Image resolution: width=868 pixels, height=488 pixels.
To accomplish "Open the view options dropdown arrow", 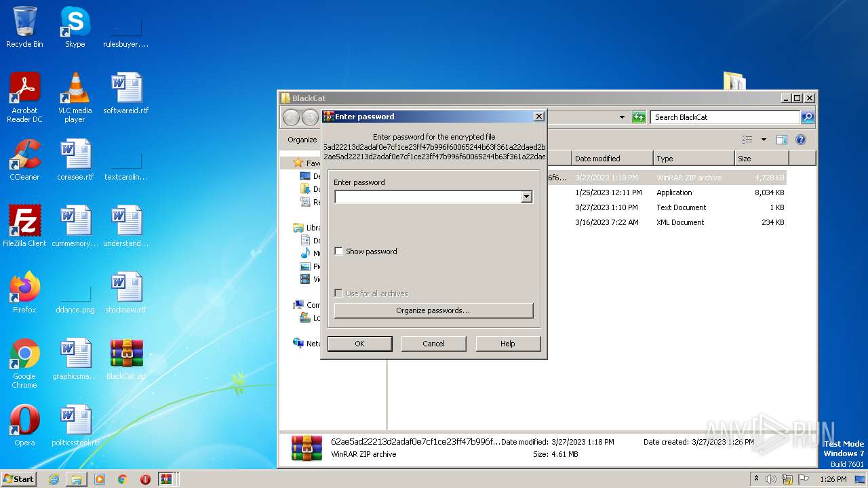I will tap(764, 140).
